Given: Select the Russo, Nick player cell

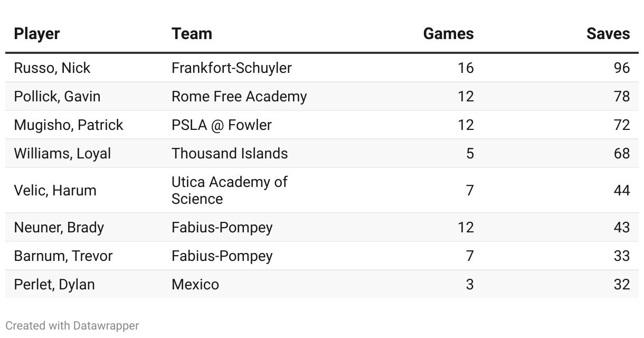Looking at the screenshot, I should [52, 68].
